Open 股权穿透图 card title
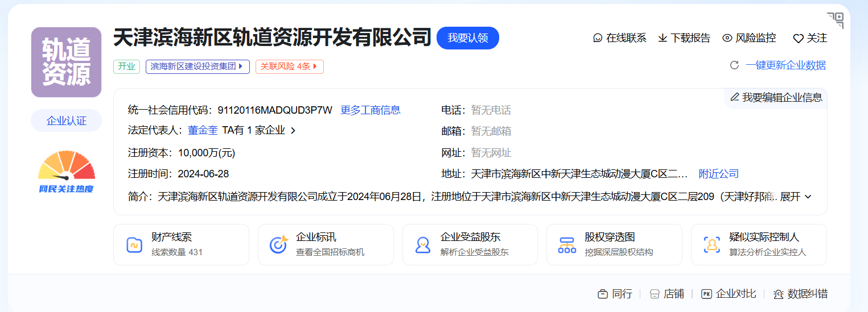This screenshot has width=868, height=312. click(x=610, y=238)
